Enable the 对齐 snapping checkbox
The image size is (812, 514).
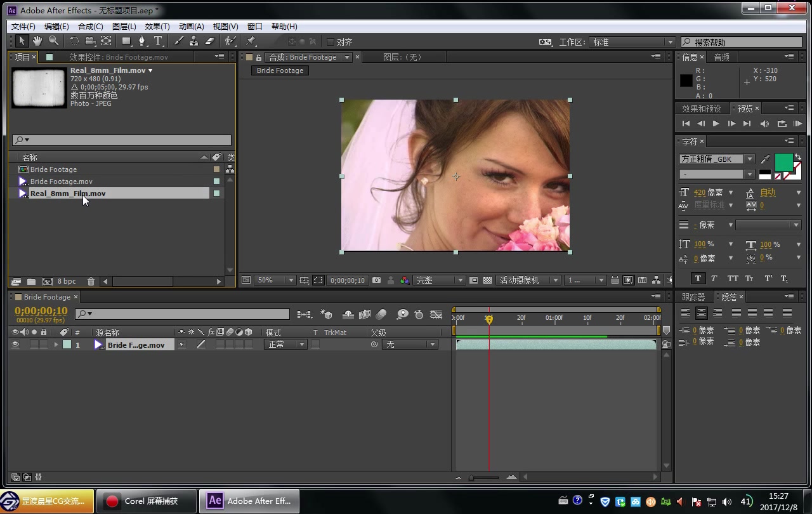331,42
